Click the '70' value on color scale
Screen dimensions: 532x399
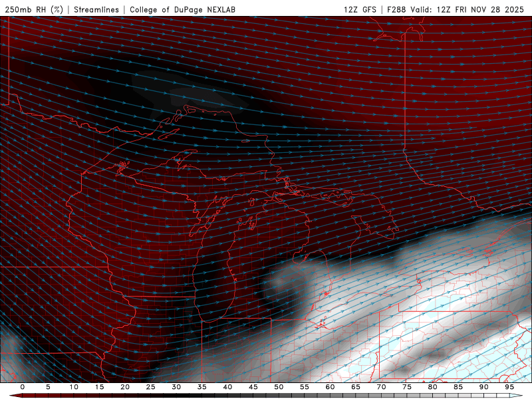click(x=381, y=387)
